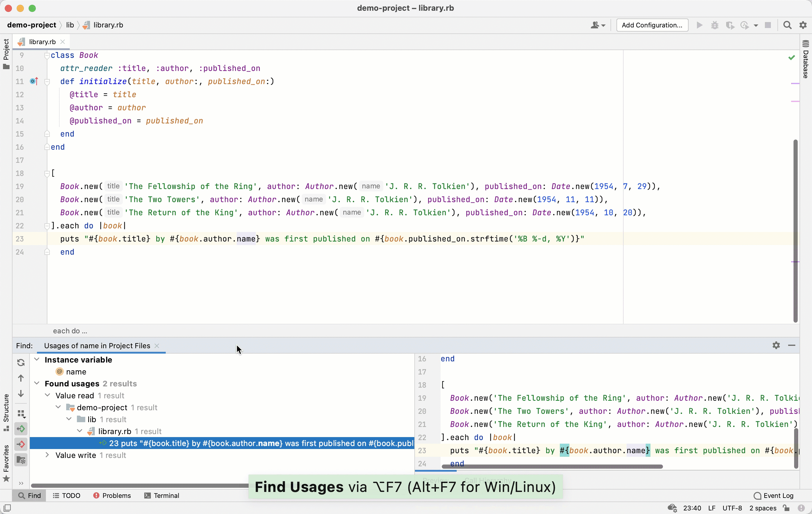This screenshot has height=514, width=812.
Task: Click the preview pane horizontal scrollbar
Action: click(x=552, y=466)
